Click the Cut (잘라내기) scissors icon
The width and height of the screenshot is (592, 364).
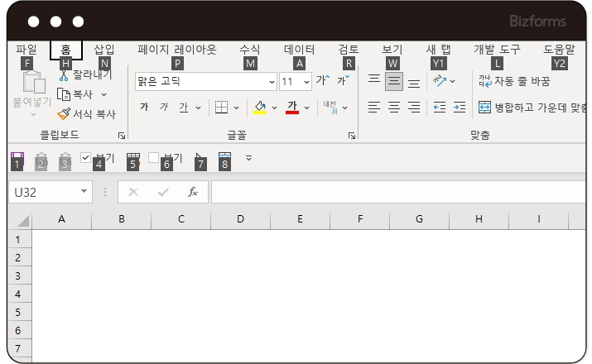click(64, 75)
